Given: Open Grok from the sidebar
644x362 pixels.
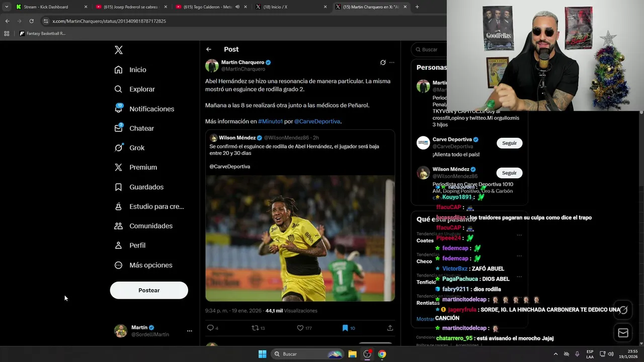Looking at the screenshot, I should 129,148.
